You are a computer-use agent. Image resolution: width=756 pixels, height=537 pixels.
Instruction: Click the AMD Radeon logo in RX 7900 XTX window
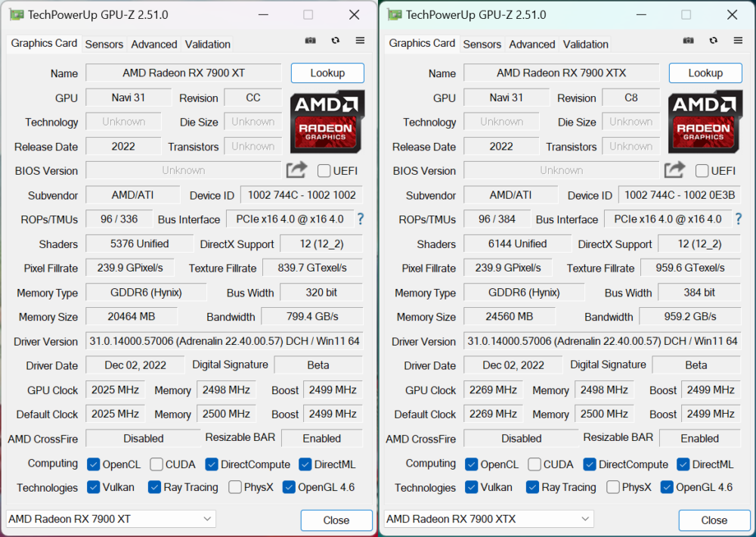tap(705, 122)
